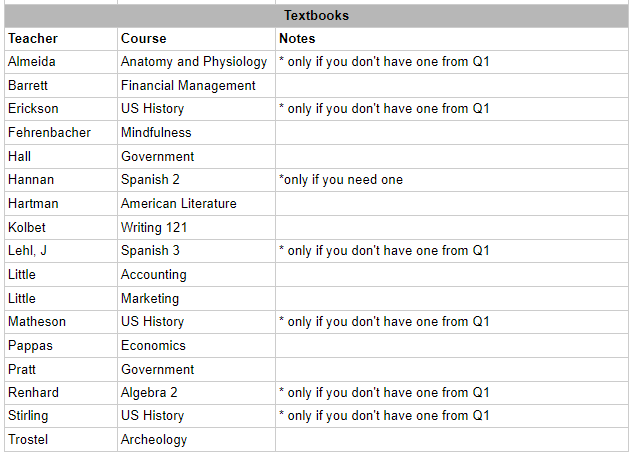Select the Notes column header
Screen dimensions: 635x459
click(452, 39)
